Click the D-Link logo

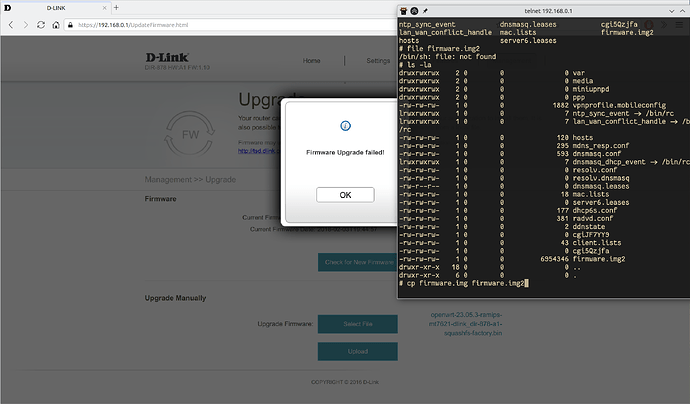167,58
